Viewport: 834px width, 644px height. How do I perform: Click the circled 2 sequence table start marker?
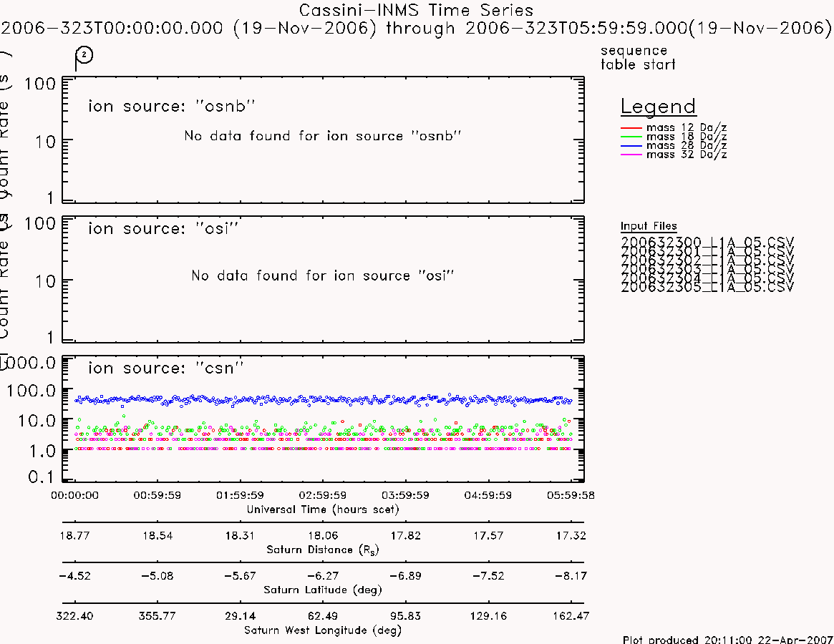tap(84, 55)
